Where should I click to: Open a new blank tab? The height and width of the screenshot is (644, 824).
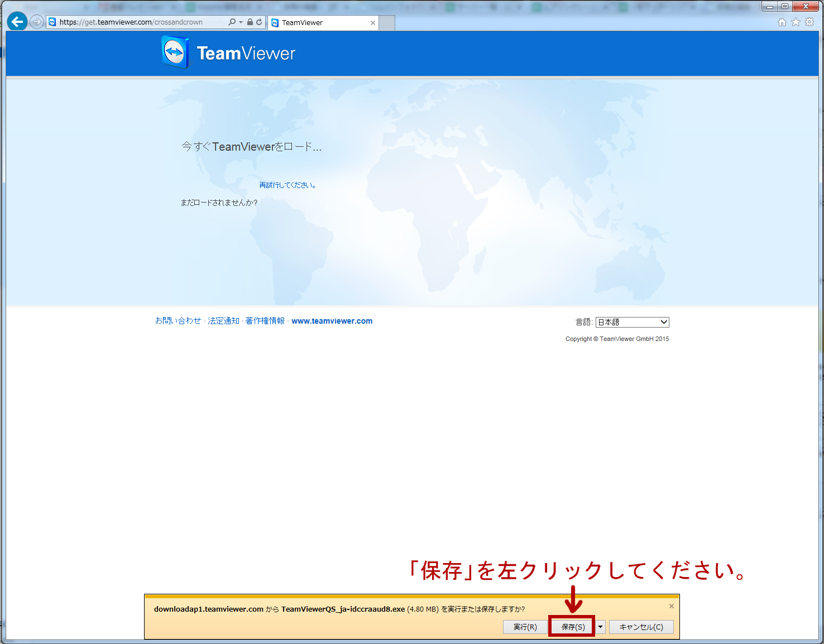(387, 23)
